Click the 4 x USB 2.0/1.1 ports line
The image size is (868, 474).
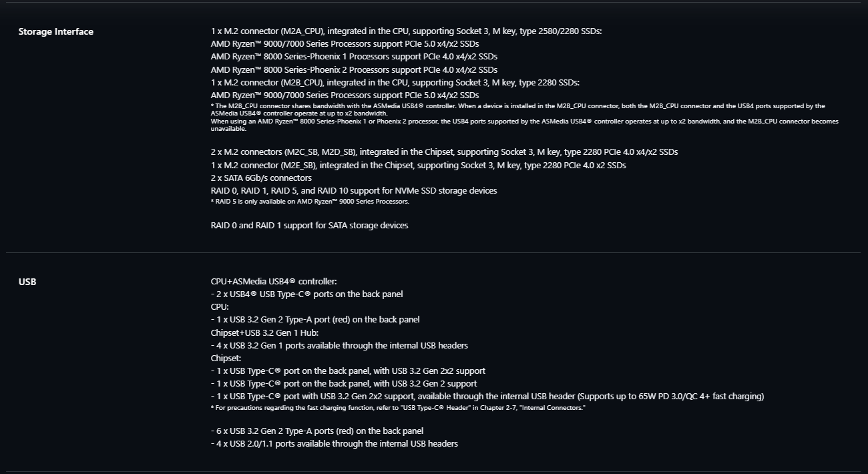tap(335, 444)
